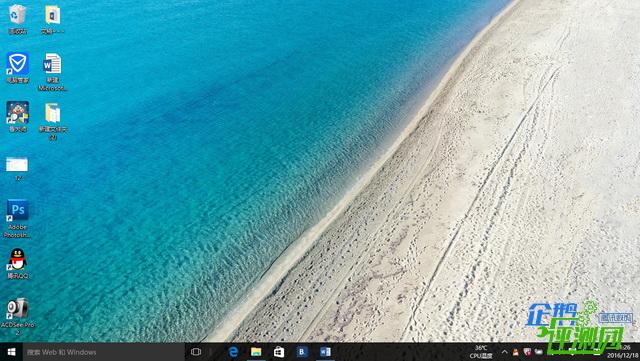Switch to the Word window on taskbar
Screen dimensions: 640x361
[x=325, y=352]
